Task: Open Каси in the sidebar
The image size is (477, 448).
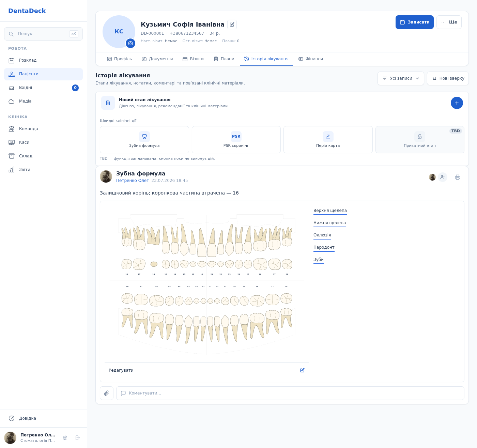Action: (43, 142)
